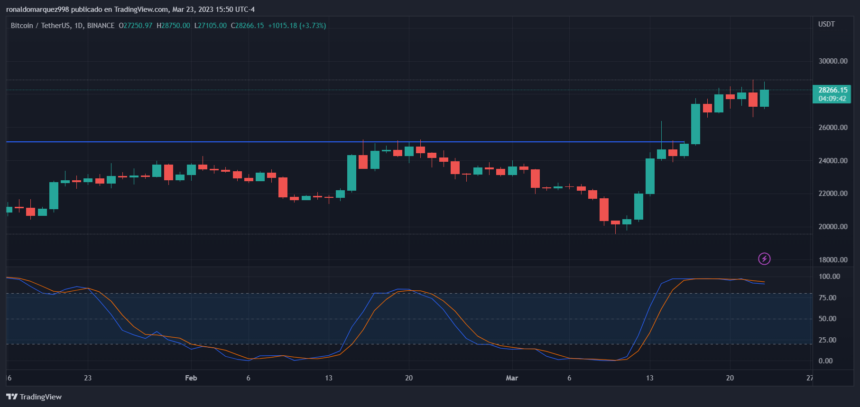Click the close value C28266.15 in legend

[x=248, y=25]
